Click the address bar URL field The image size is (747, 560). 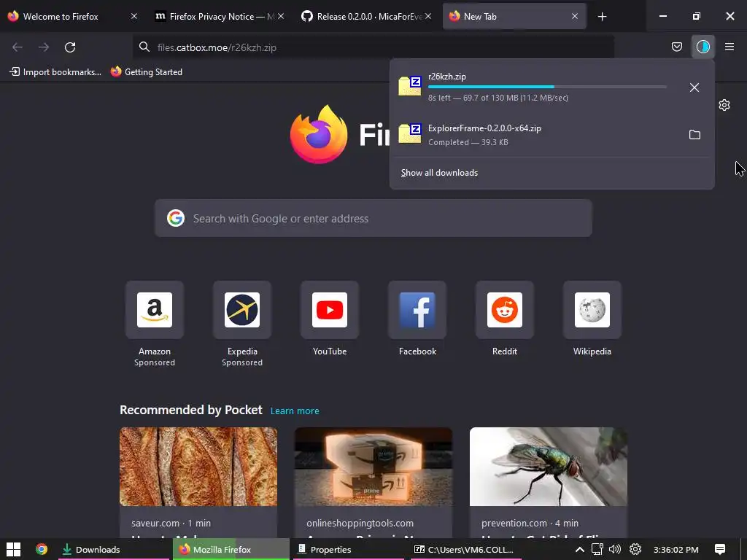tap(373, 47)
